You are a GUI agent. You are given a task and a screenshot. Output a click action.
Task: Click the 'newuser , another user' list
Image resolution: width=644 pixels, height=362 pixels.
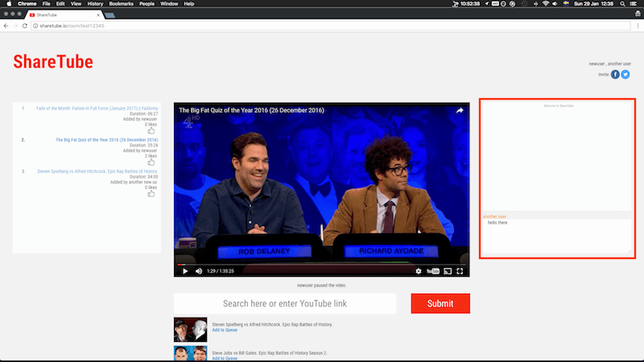[610, 64]
